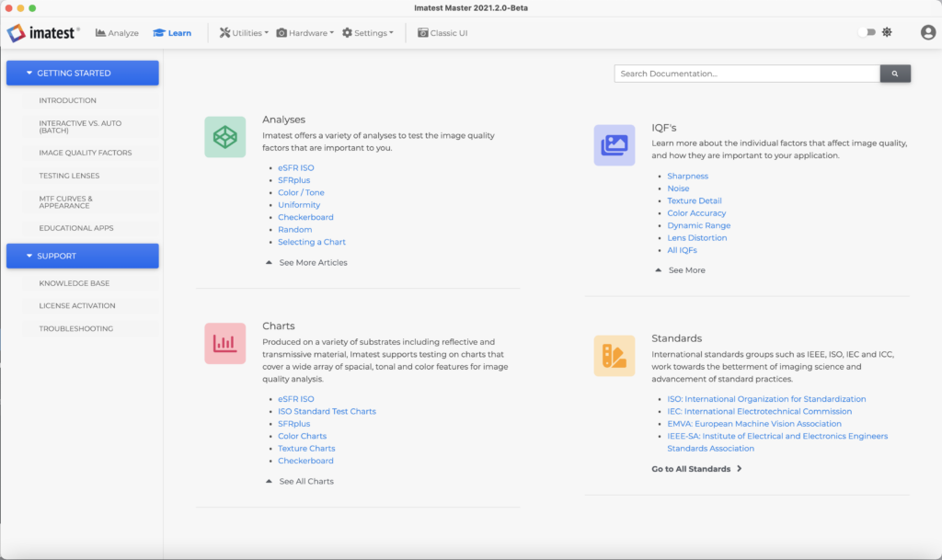Image resolution: width=942 pixels, height=560 pixels.
Task: Open the Utilities dropdown menu
Action: pos(244,33)
